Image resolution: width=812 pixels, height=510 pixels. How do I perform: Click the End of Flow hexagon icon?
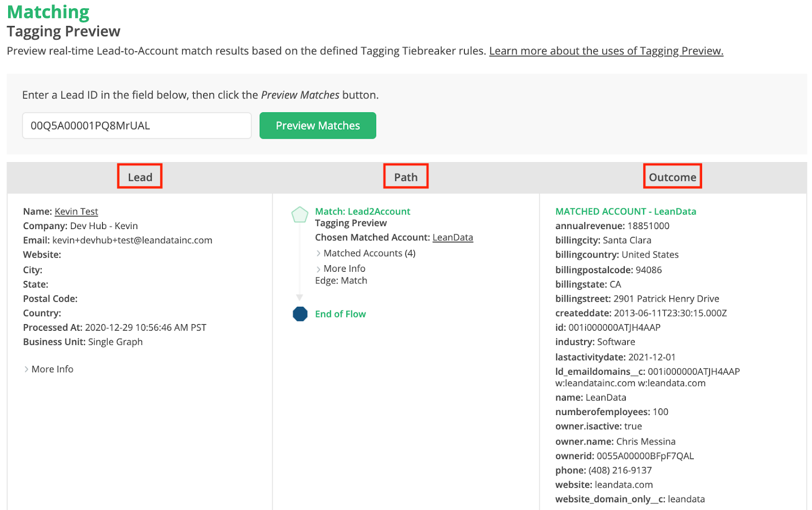click(300, 314)
